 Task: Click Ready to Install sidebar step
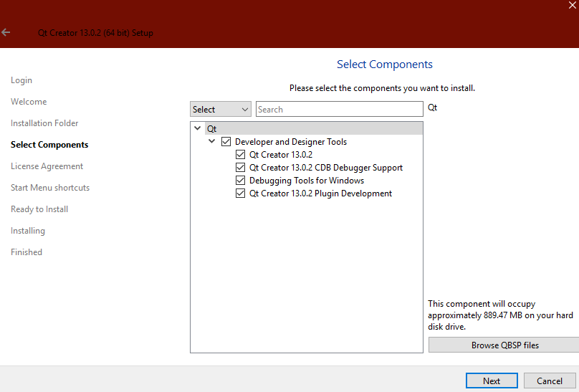(x=39, y=209)
